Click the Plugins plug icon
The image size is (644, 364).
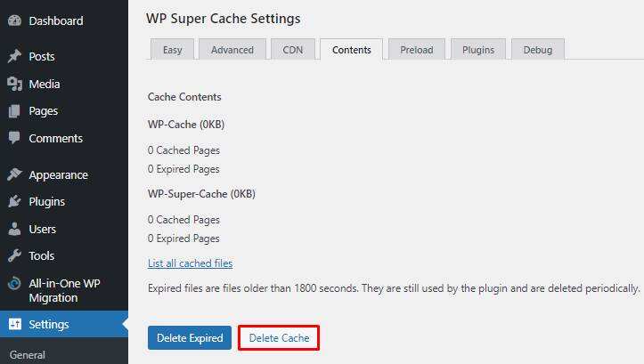click(x=14, y=202)
